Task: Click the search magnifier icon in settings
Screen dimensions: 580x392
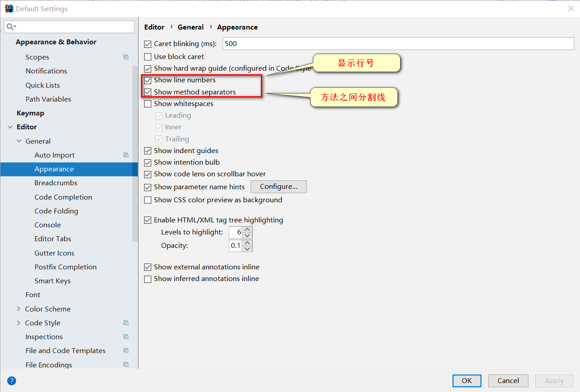Action: 10,27
